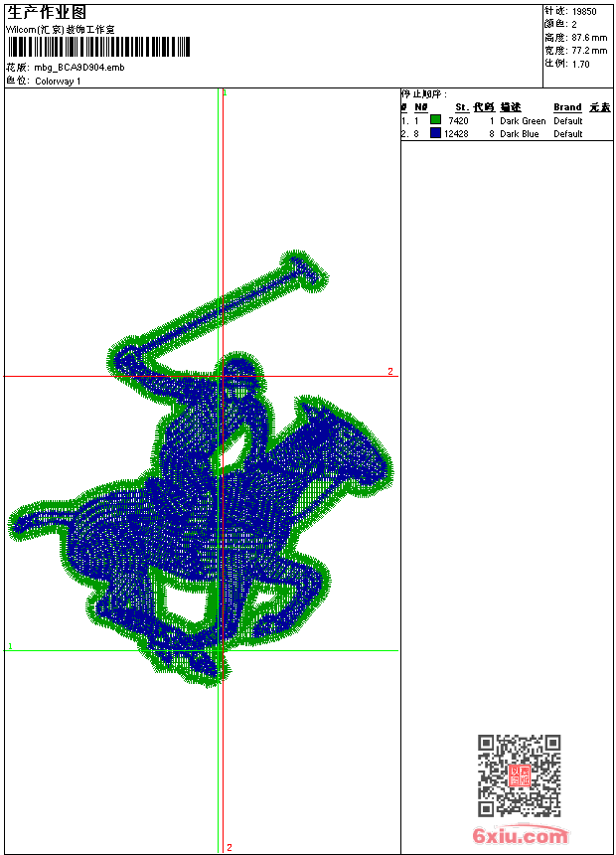The height and width of the screenshot is (855, 616).
Task: Select 'Default' in the Dark Green row
Action: pos(568,121)
